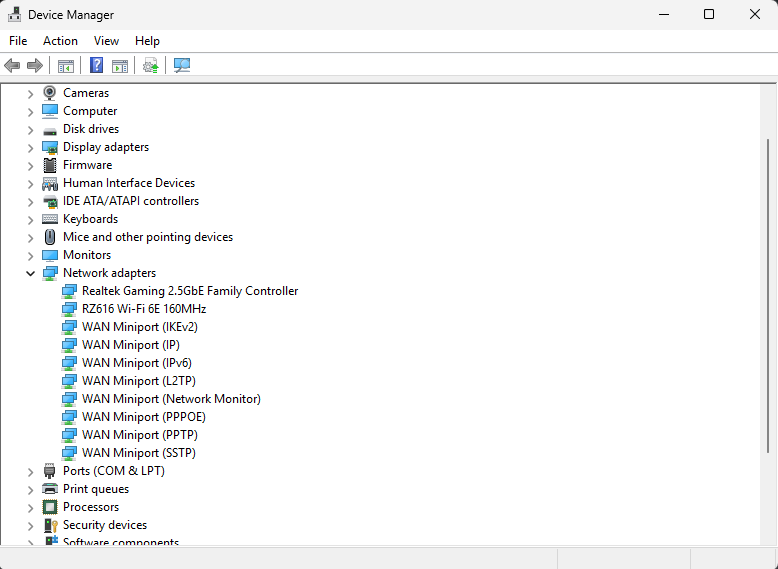Click Show/Hide Action Pane toolbar icon

pyautogui.click(x=120, y=65)
